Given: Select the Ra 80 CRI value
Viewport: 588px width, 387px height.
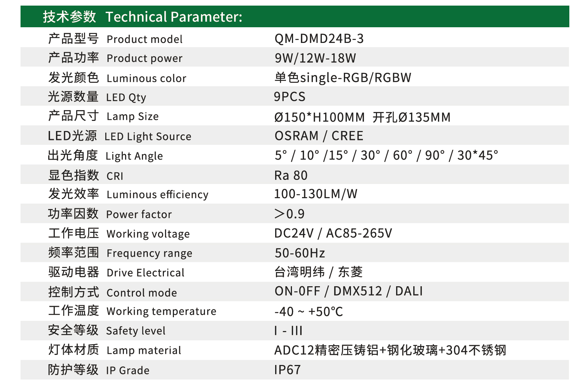Looking at the screenshot, I should [291, 175].
